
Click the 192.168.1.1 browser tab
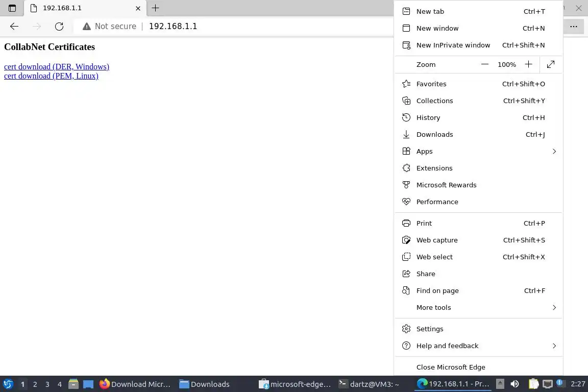pyautogui.click(x=85, y=8)
